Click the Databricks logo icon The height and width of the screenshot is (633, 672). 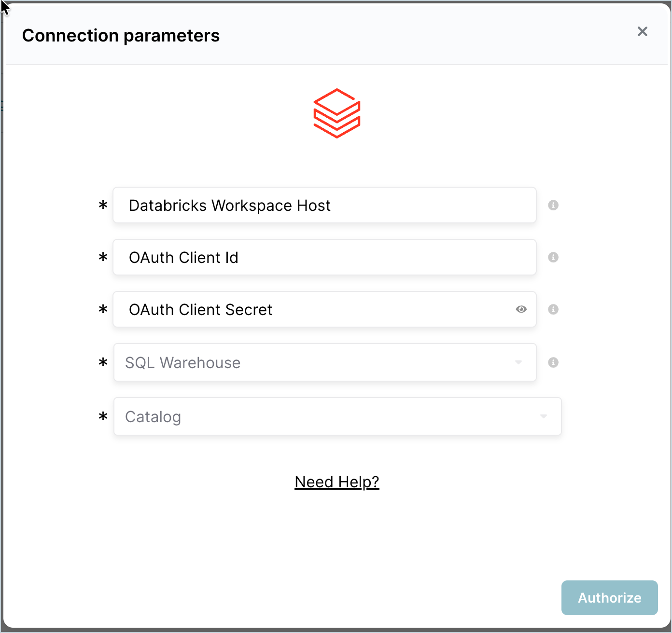(x=337, y=113)
